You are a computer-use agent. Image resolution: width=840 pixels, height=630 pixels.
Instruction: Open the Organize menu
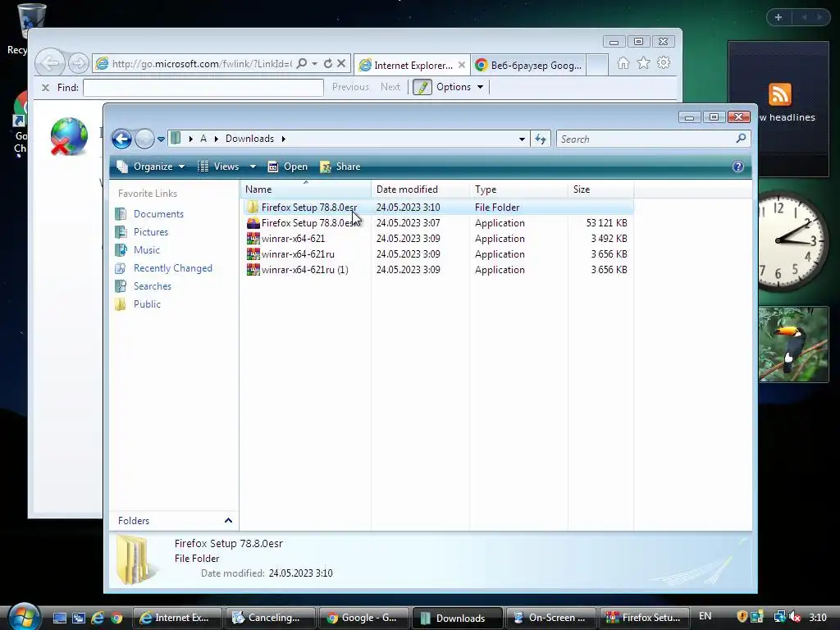click(x=152, y=167)
